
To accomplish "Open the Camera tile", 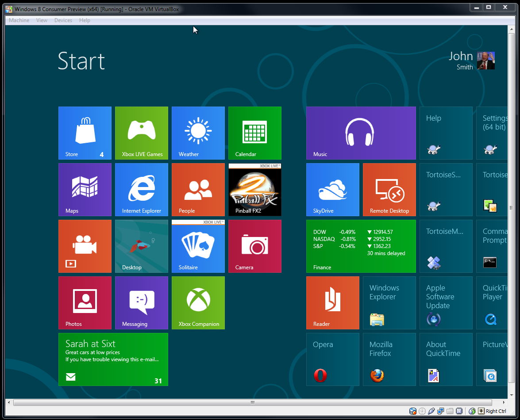I will [x=255, y=246].
